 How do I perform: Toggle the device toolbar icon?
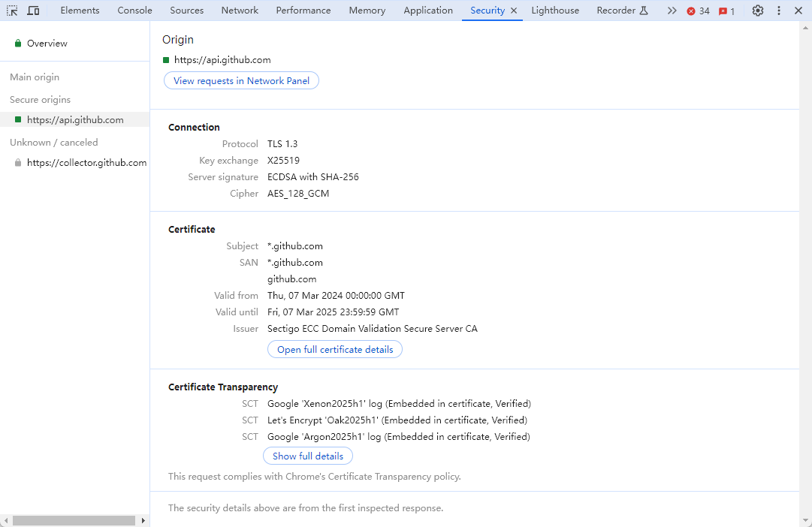pos(34,11)
